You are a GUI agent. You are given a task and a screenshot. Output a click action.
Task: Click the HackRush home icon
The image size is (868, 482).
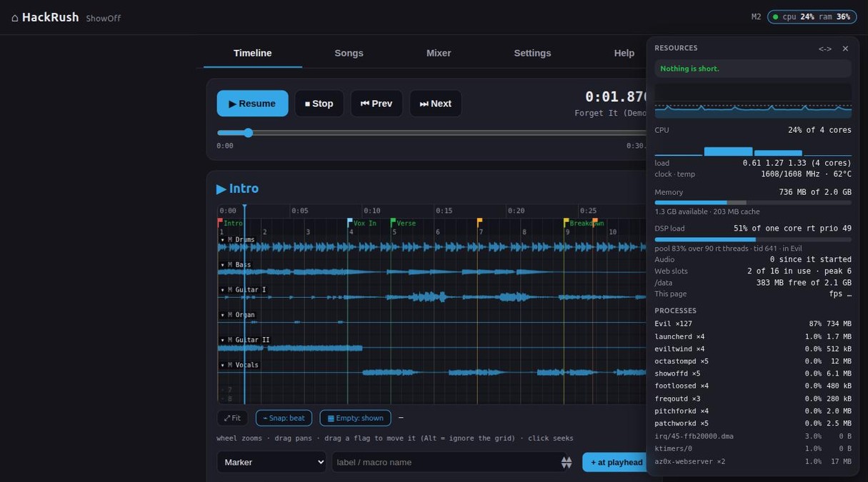pyautogui.click(x=15, y=17)
